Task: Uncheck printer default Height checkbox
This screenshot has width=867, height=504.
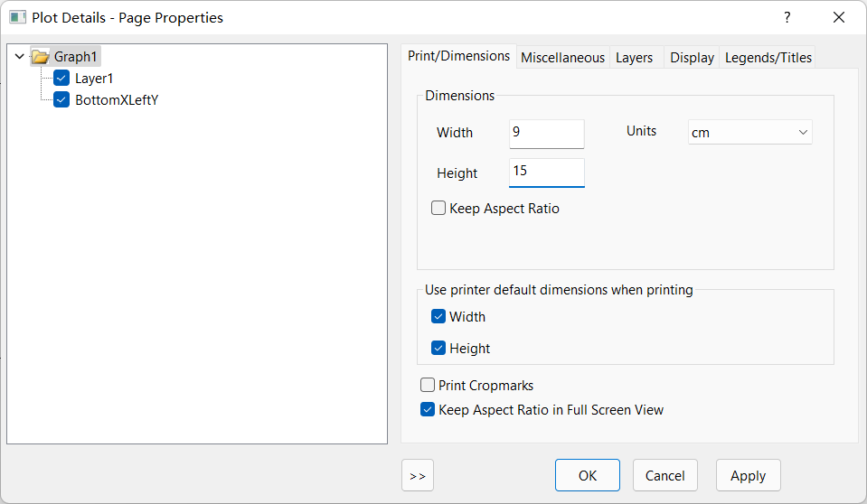Action: tap(439, 349)
